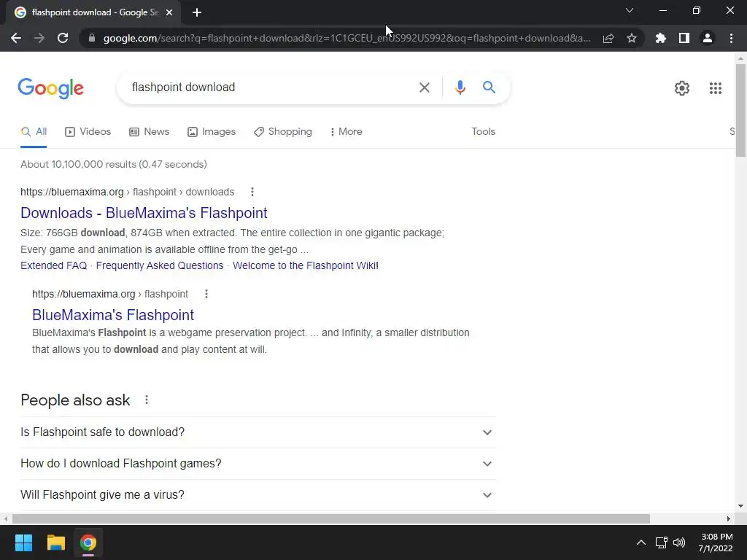Expand How do I download Flashpoint games?

tap(258, 463)
